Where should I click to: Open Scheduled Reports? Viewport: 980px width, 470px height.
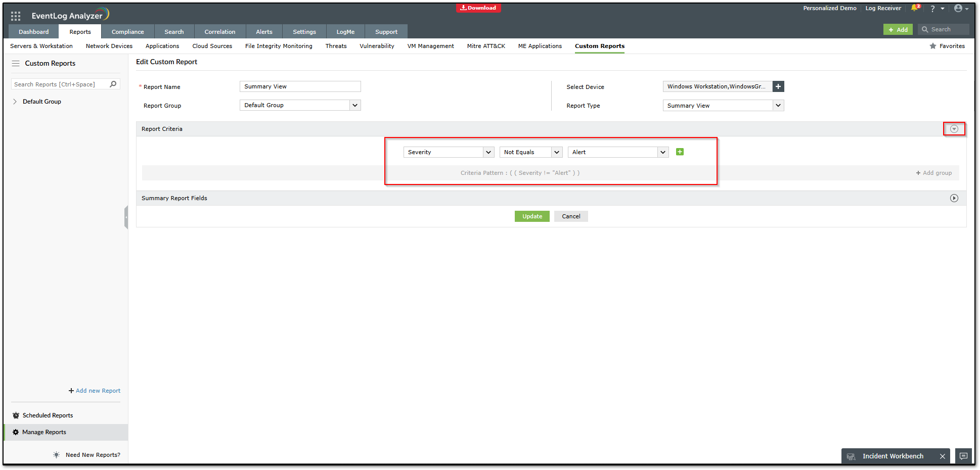click(x=48, y=415)
